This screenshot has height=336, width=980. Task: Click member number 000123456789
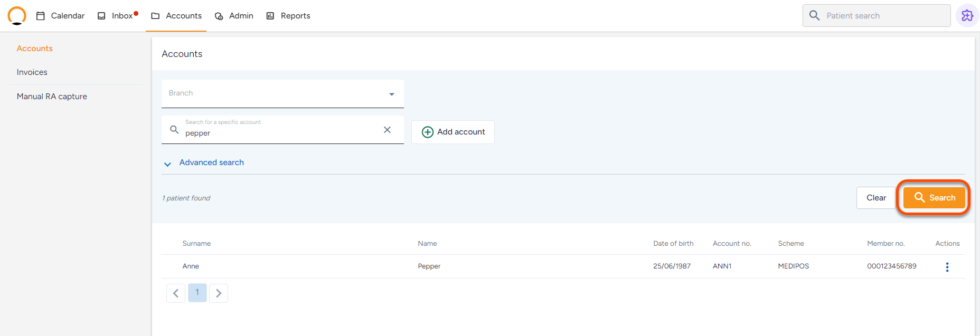[x=892, y=266]
